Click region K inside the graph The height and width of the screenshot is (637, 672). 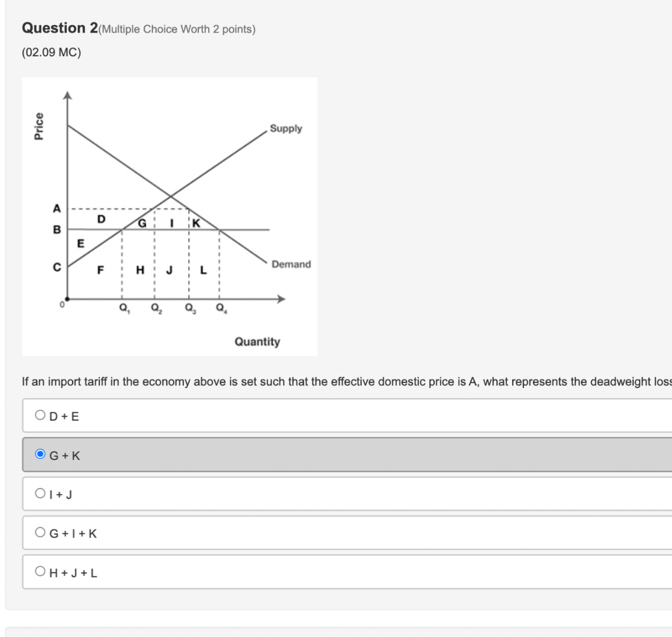tap(195, 223)
